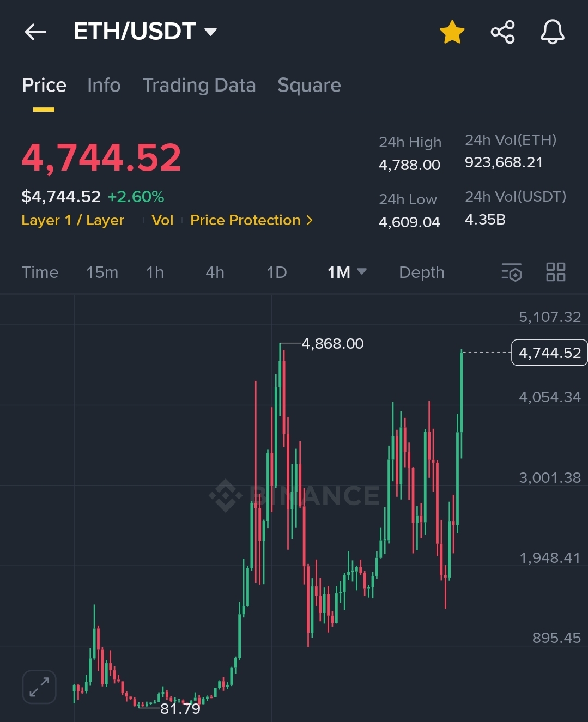Show the Depth chart
588x722 pixels.
click(422, 272)
